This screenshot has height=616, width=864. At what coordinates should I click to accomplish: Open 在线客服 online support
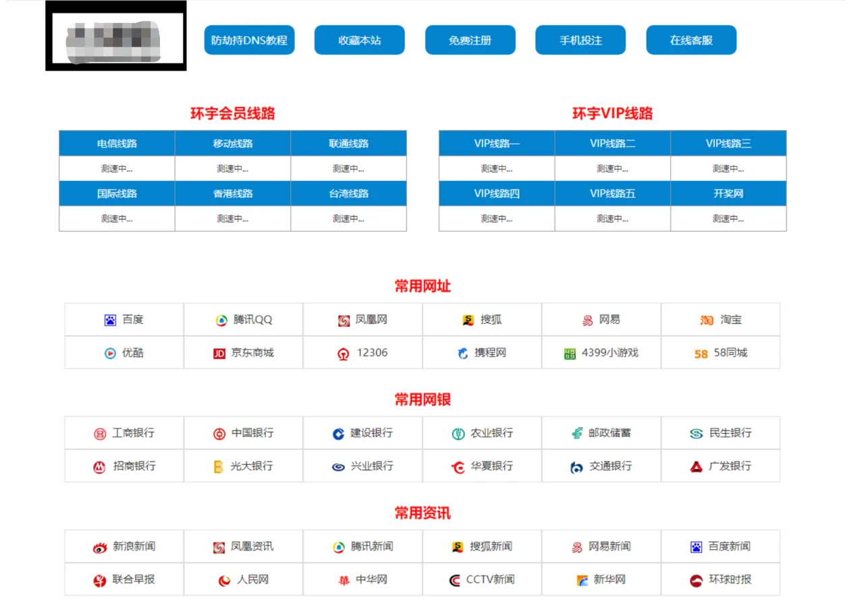[691, 40]
